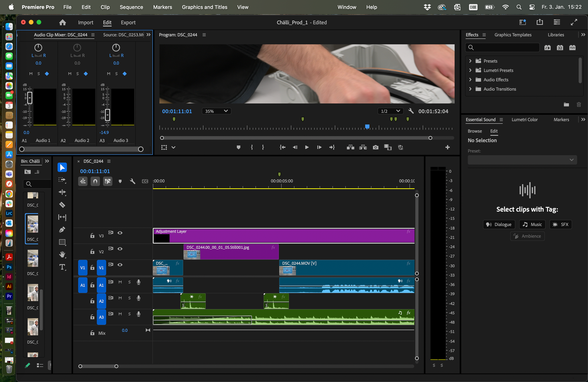Mute track A1 in timeline
Screen dimensions: 588x382
click(120, 282)
